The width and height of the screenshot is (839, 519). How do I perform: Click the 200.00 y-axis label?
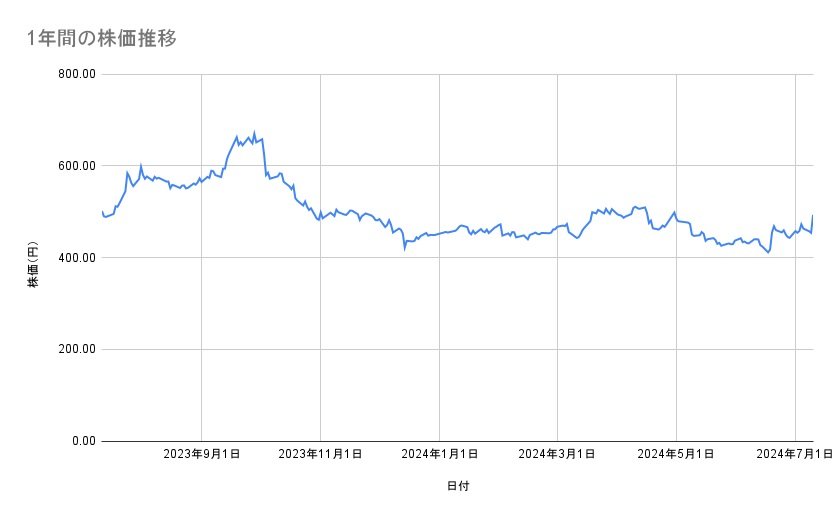coord(76,349)
